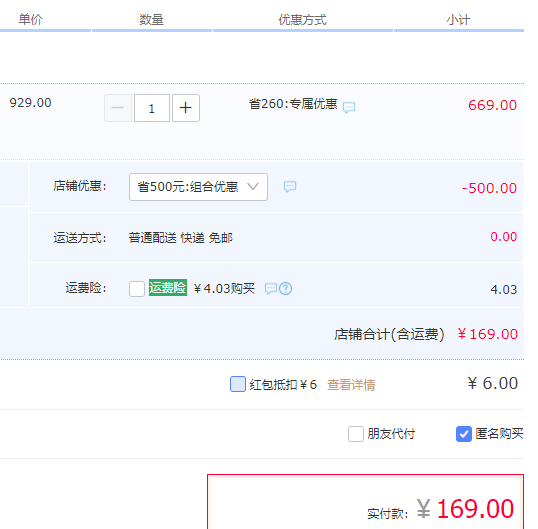Open the 运费险 question mark help icon
Viewport: 538px width, 529px height.
[285, 289]
